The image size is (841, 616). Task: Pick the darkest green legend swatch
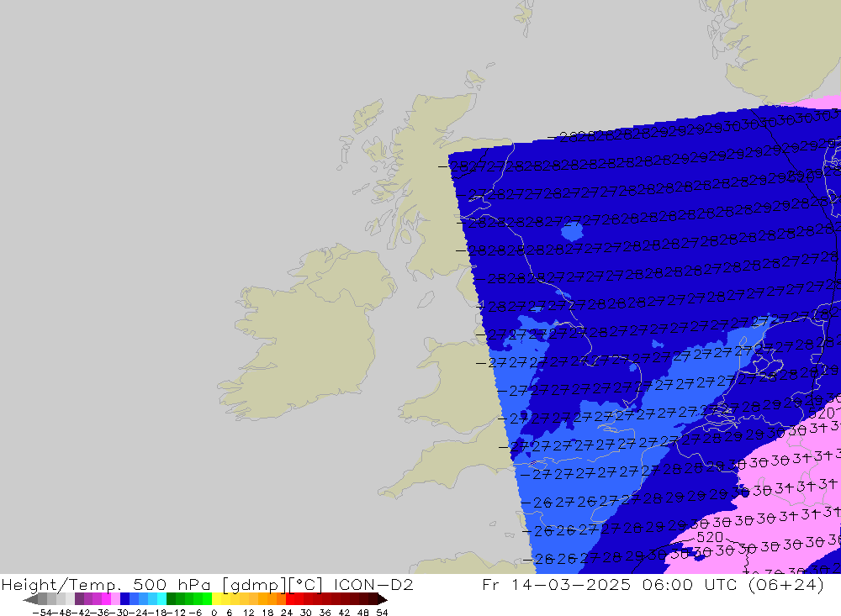tap(171, 599)
